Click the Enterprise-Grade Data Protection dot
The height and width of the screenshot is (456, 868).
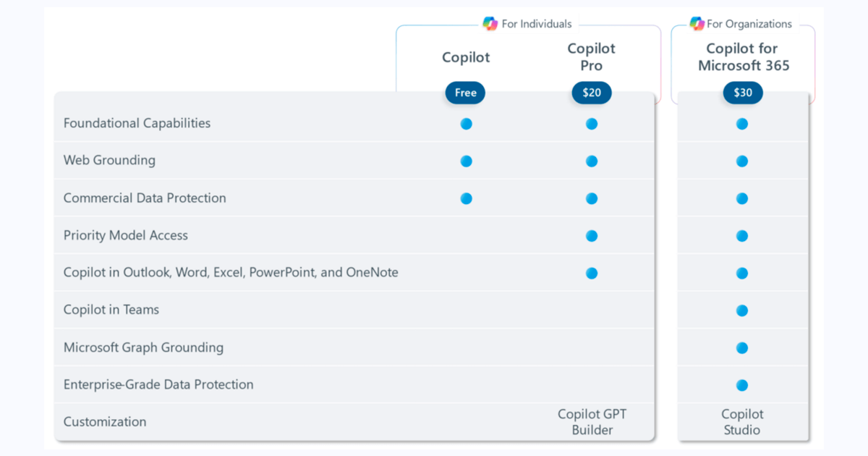[742, 385]
